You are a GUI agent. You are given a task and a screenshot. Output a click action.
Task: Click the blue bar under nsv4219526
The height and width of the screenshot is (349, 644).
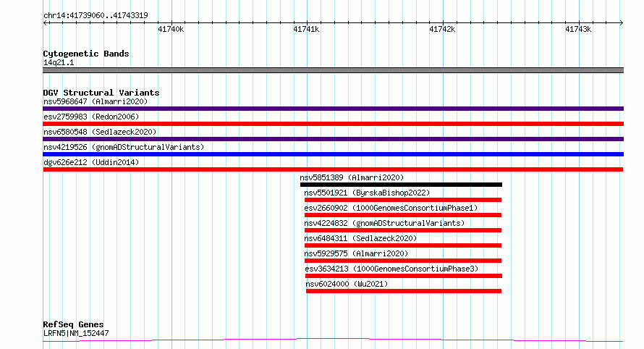tap(333, 154)
